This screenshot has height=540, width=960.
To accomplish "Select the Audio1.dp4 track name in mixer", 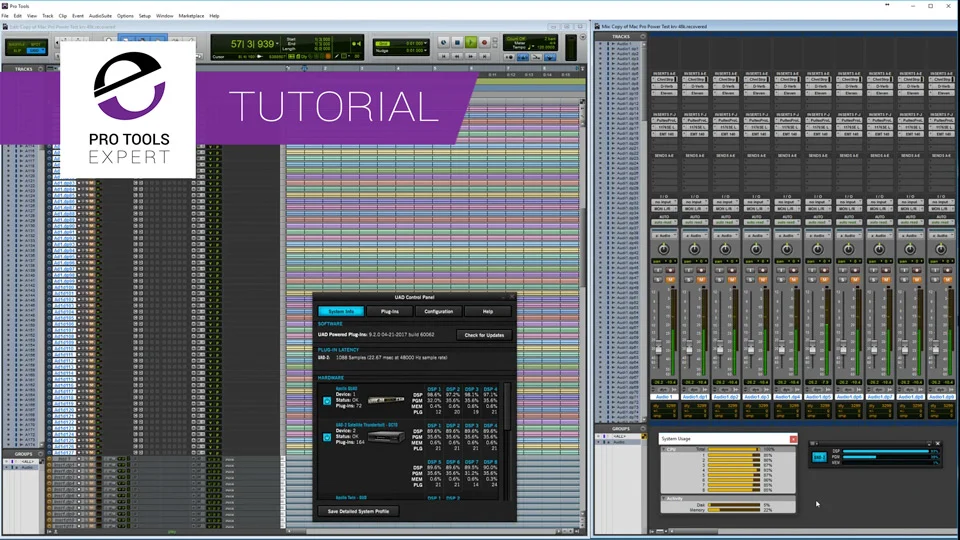I will coord(787,397).
